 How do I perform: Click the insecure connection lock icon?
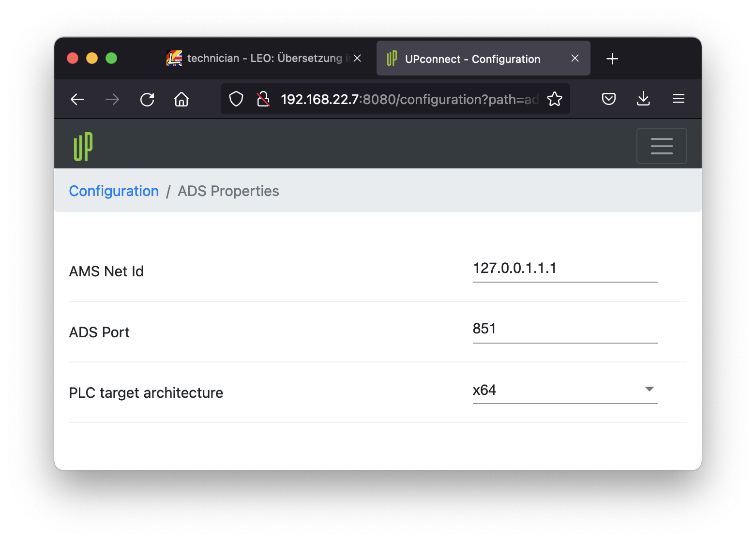(263, 99)
